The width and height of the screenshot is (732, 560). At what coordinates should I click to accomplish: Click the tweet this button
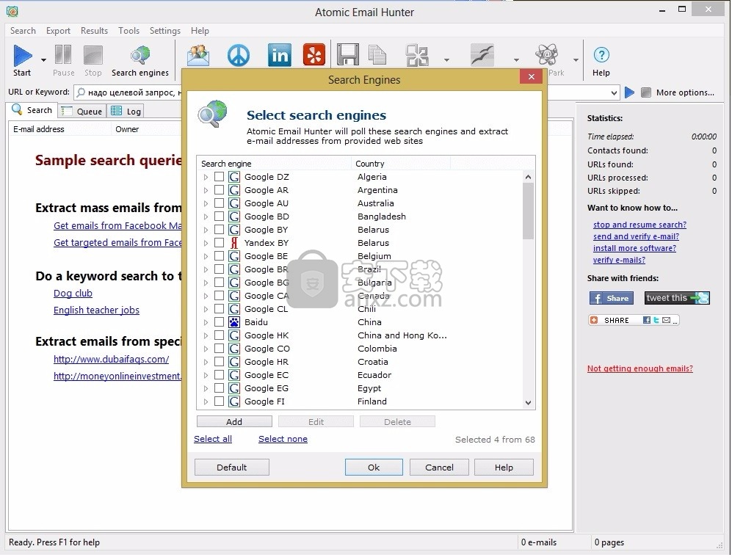click(677, 298)
